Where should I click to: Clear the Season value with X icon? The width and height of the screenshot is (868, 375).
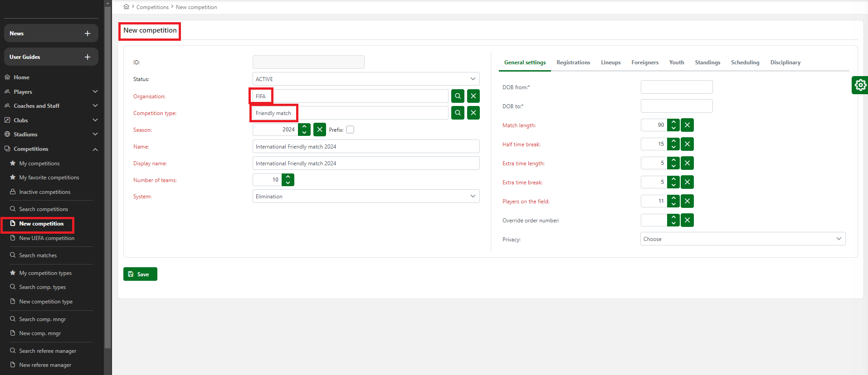pos(320,130)
